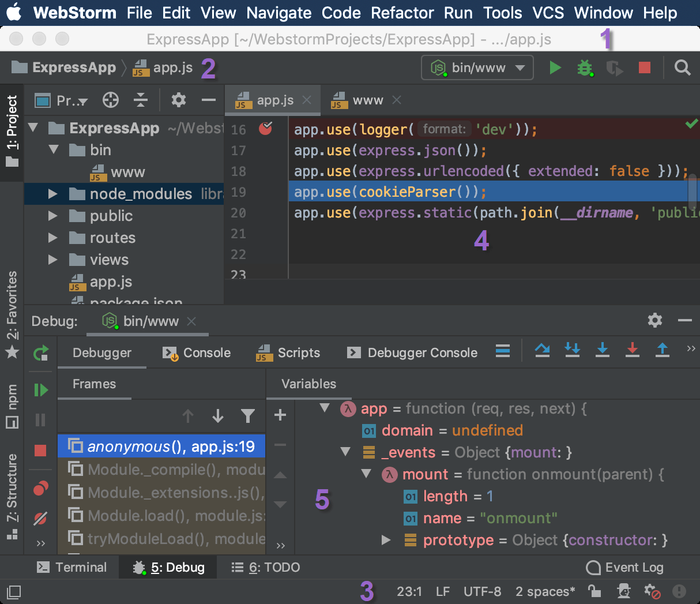Collapse the app variable node
The height and width of the screenshot is (604, 700).
[325, 408]
